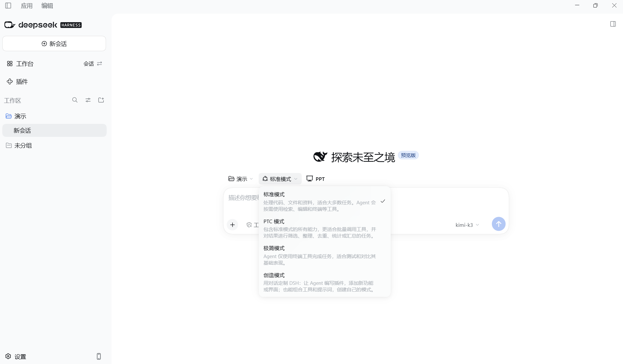623x364 pixels.
Task: Open the 应用 menu
Action: [x=27, y=6]
